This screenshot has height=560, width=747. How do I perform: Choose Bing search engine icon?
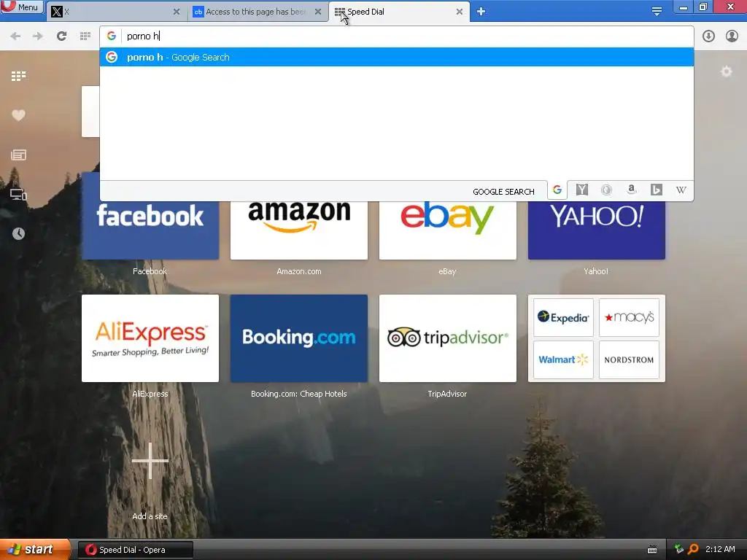(x=656, y=190)
